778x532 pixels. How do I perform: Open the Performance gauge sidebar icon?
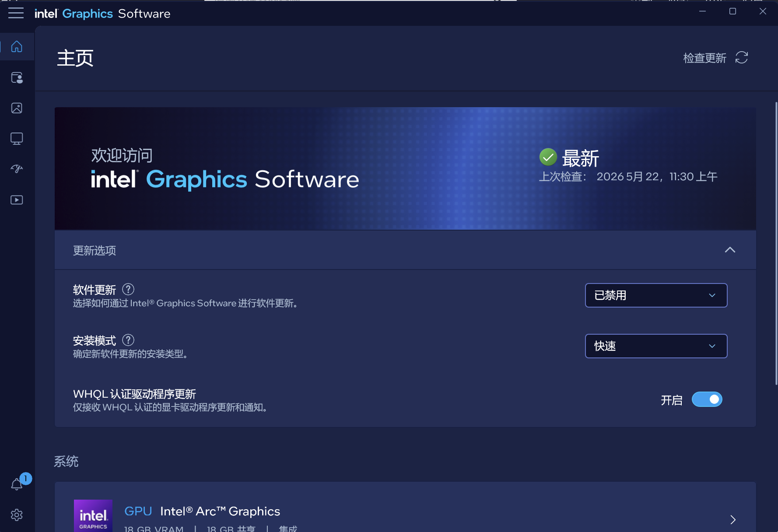tap(17, 169)
